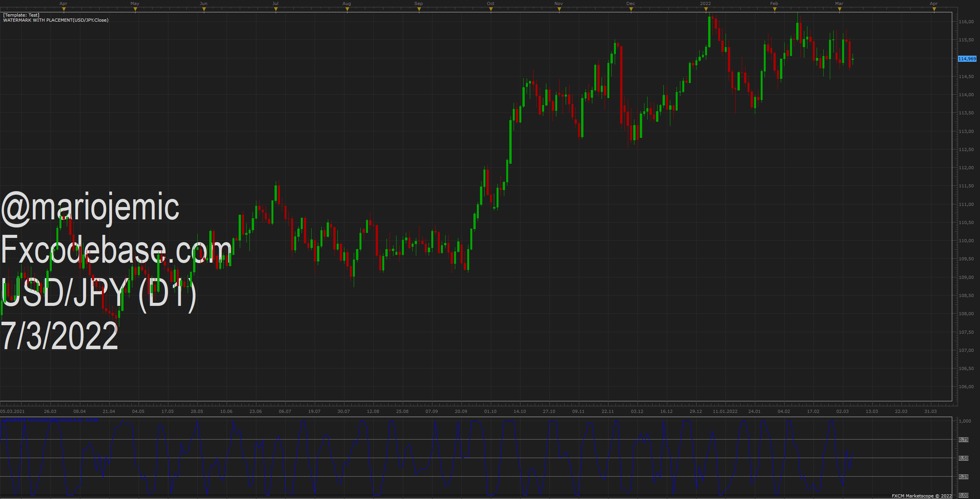Click the 1,000 oscillator level label
Viewport: 980px width, 499px height.
965,421
